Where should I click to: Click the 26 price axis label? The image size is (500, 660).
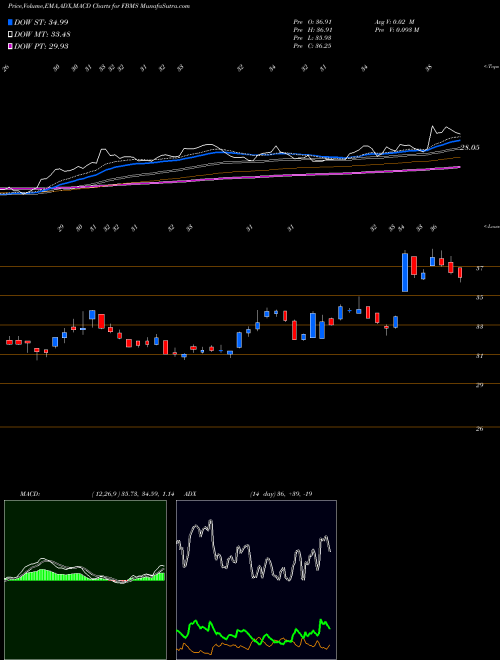(x=479, y=429)
